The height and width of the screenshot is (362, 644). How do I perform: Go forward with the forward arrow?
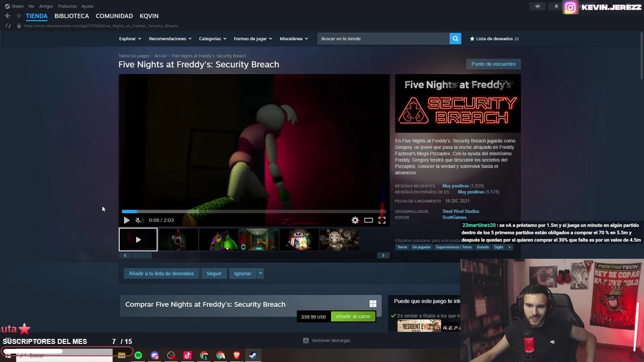(18, 16)
